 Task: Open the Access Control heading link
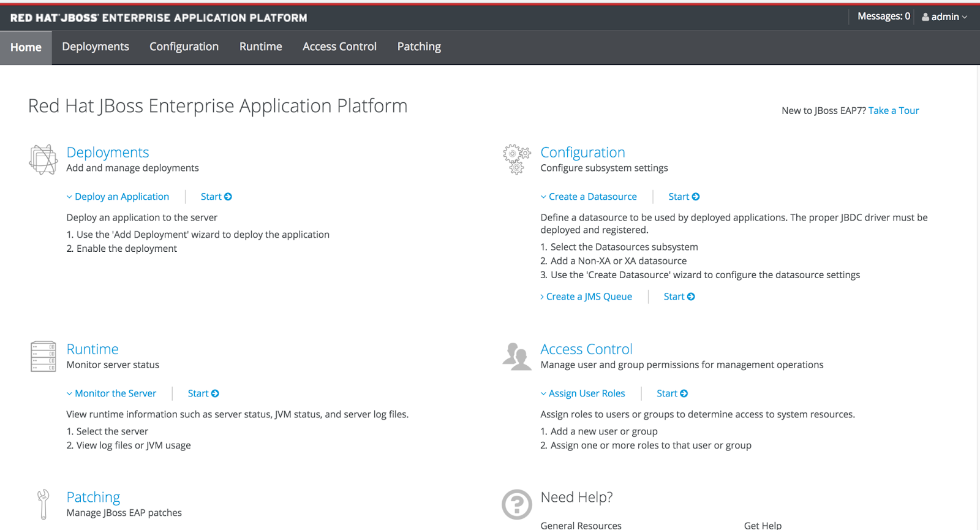coord(586,349)
